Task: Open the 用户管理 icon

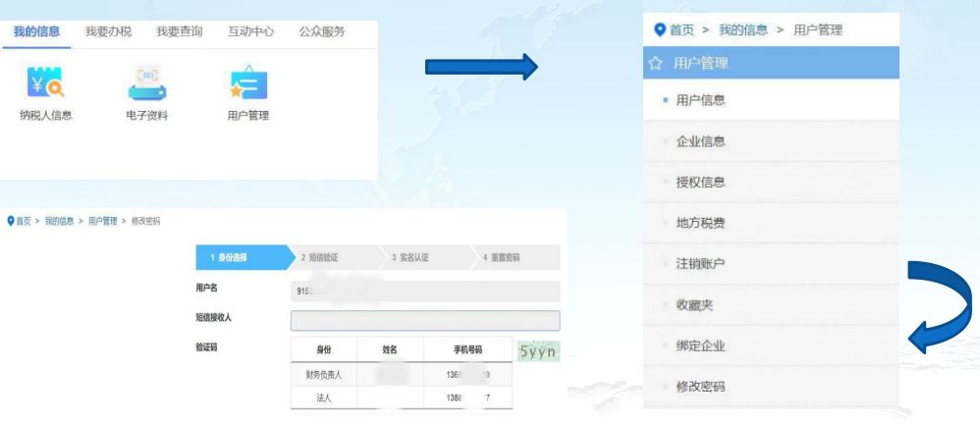Action: 248,83
